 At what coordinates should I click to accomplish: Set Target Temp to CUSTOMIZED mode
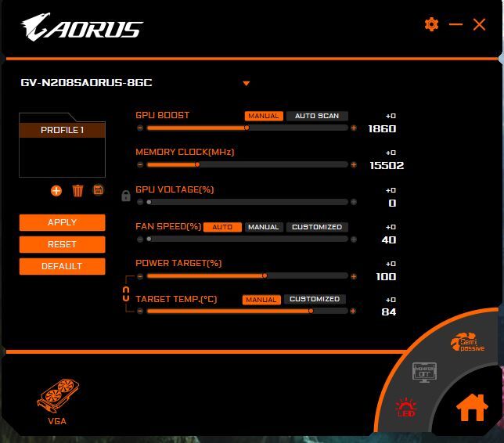pos(315,299)
